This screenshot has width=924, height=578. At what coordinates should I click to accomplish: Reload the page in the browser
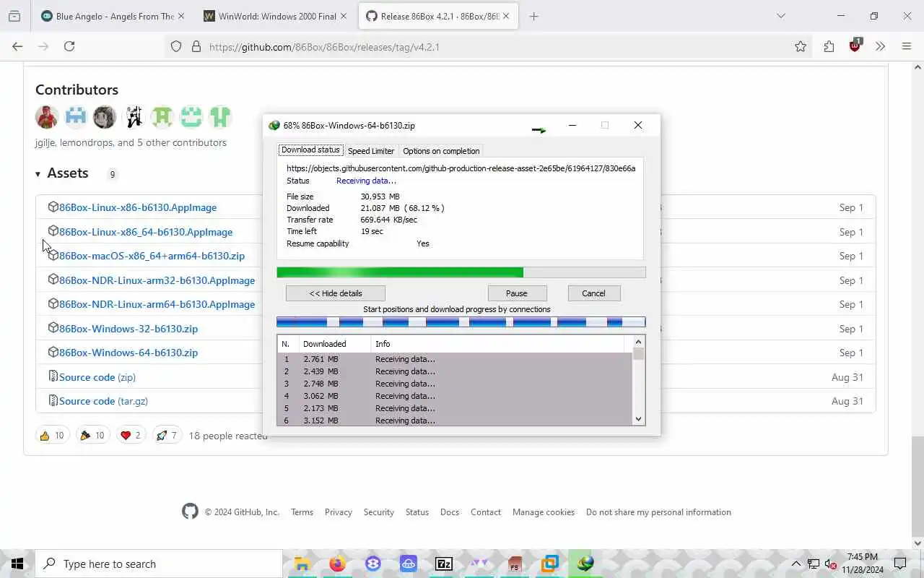click(x=69, y=46)
